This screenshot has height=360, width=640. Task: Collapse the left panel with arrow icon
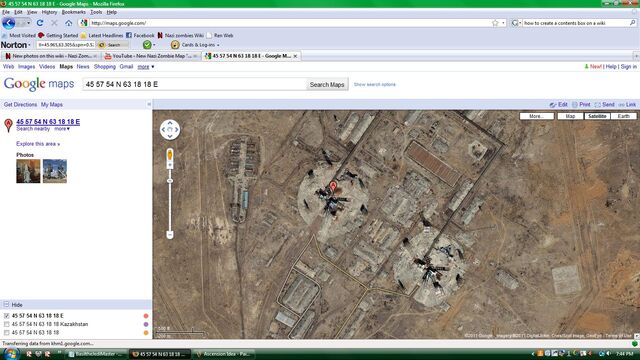[149, 104]
